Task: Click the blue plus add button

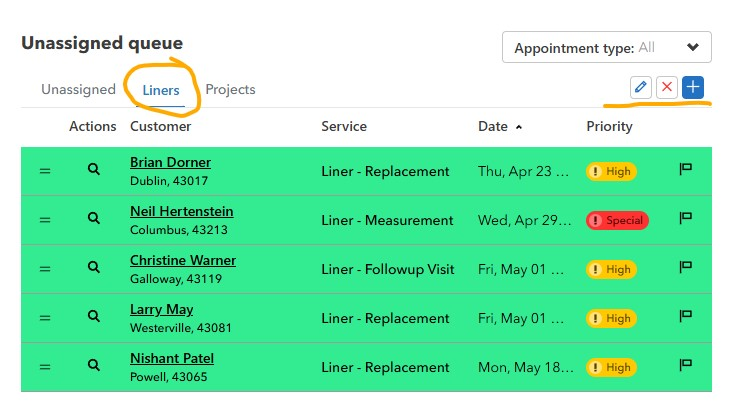Action: pyautogui.click(x=693, y=87)
